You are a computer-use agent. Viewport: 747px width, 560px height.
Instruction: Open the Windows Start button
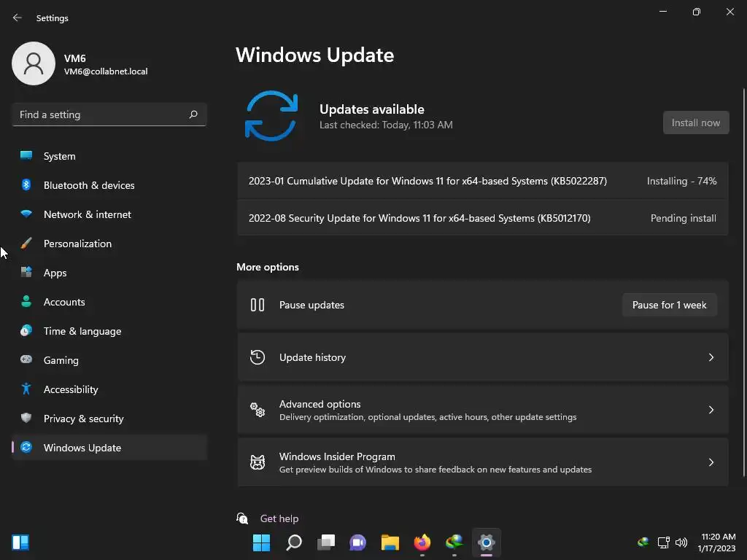tap(261, 542)
